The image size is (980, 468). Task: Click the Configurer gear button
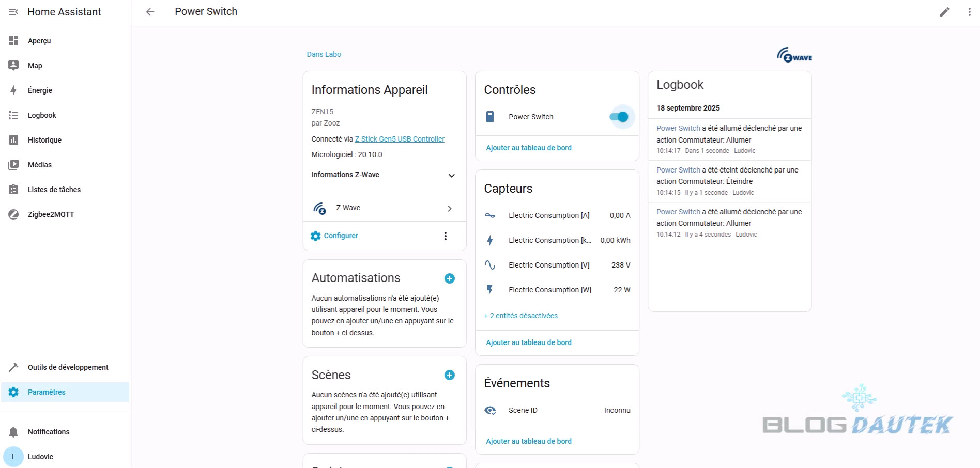coord(334,236)
